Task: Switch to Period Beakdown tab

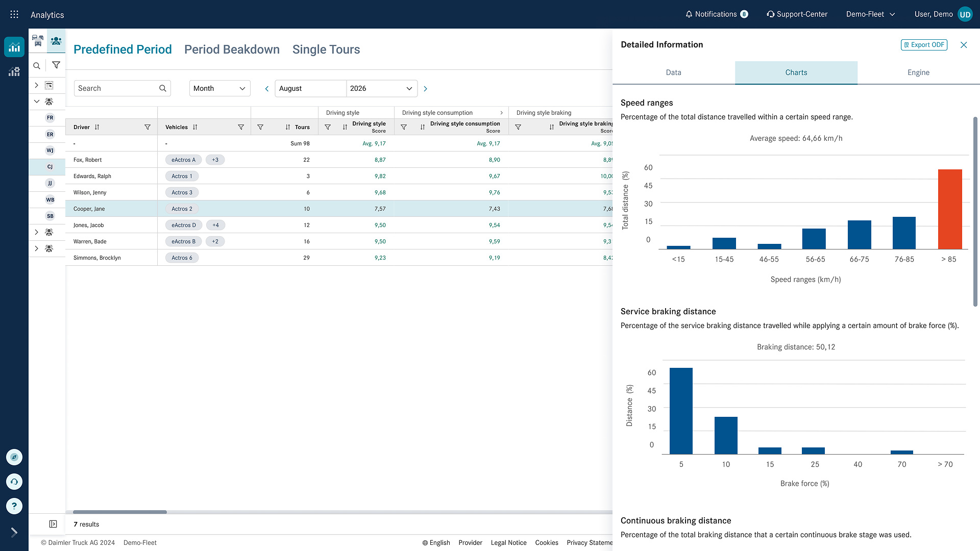Action: click(232, 49)
